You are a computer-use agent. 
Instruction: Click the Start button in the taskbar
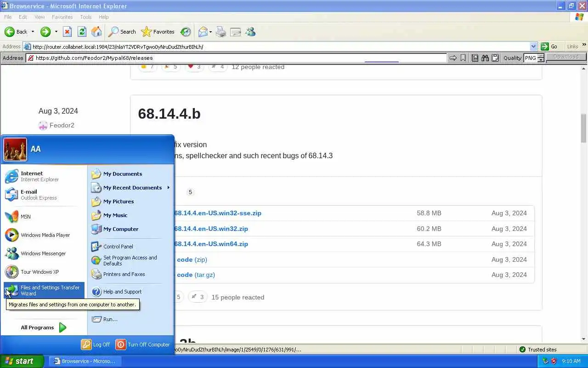tap(22, 361)
